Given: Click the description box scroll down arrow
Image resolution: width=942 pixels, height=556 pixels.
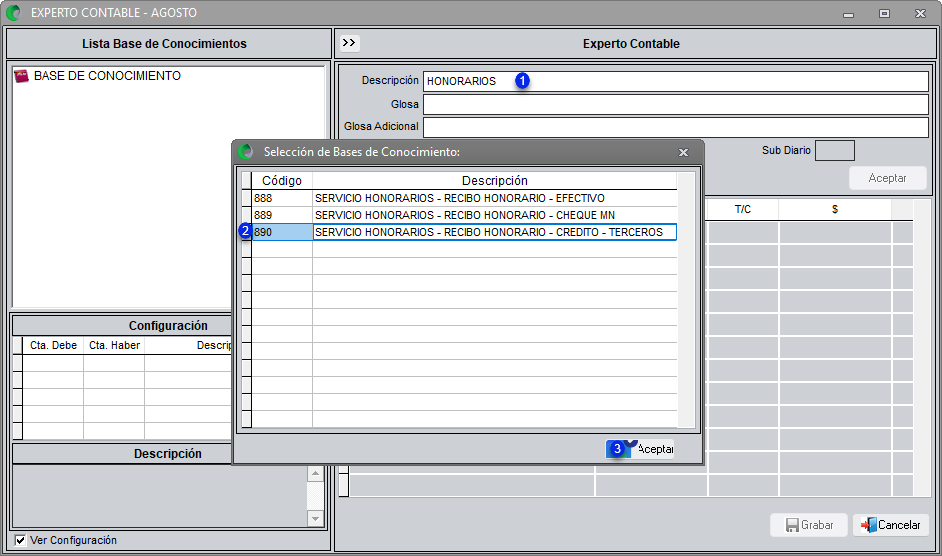Looking at the screenshot, I should [x=315, y=518].
